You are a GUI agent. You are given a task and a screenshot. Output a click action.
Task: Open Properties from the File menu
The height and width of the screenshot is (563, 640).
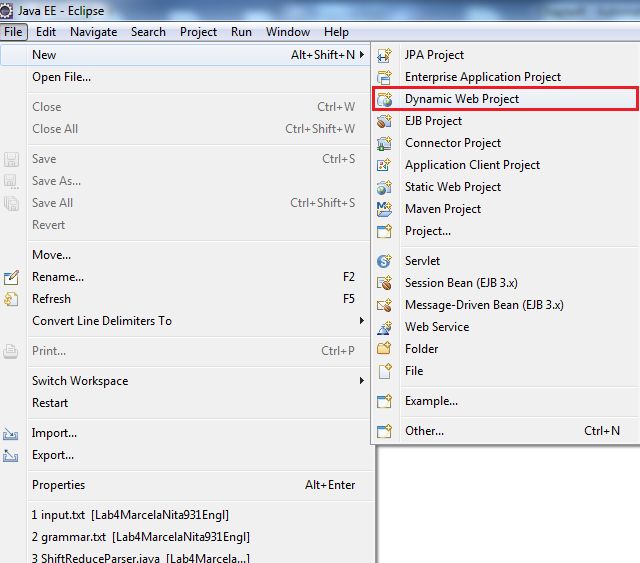(58, 485)
